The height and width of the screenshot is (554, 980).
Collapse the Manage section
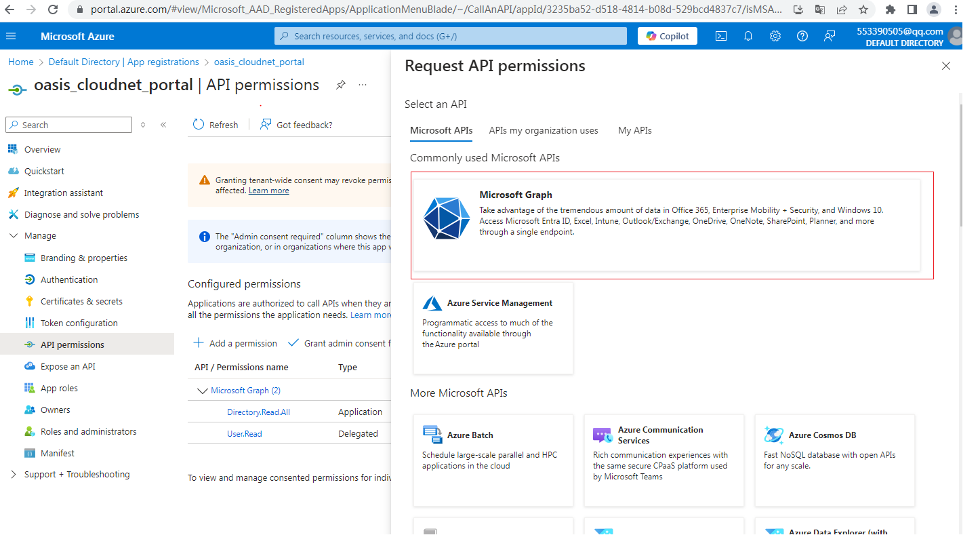[x=13, y=236]
